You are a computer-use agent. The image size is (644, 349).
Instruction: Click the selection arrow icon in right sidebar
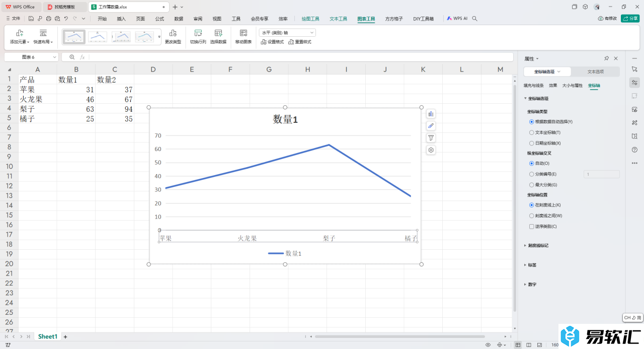(634, 69)
